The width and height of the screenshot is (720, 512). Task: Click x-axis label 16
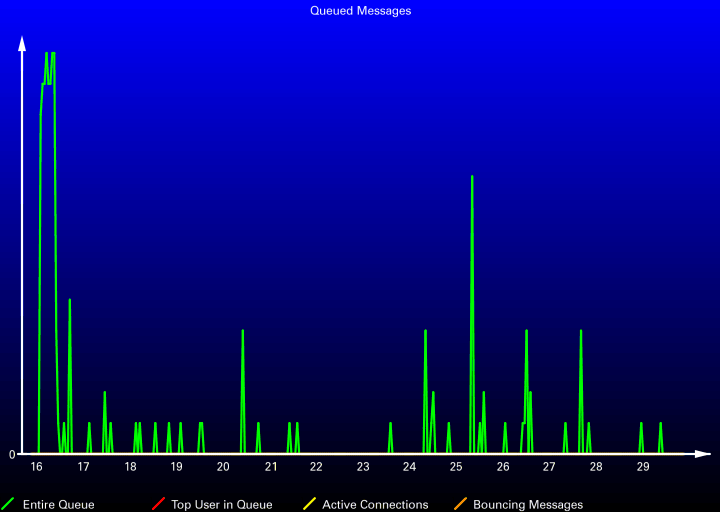36,467
